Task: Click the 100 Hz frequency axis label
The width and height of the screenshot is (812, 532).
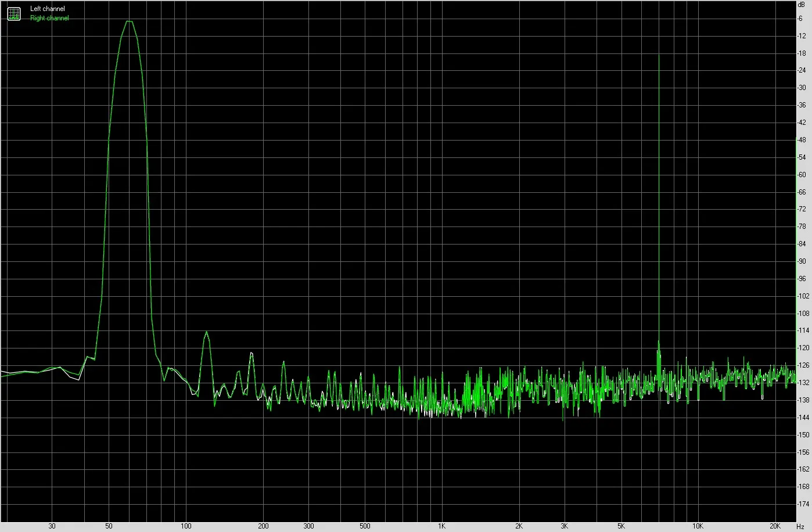Action: point(186,526)
